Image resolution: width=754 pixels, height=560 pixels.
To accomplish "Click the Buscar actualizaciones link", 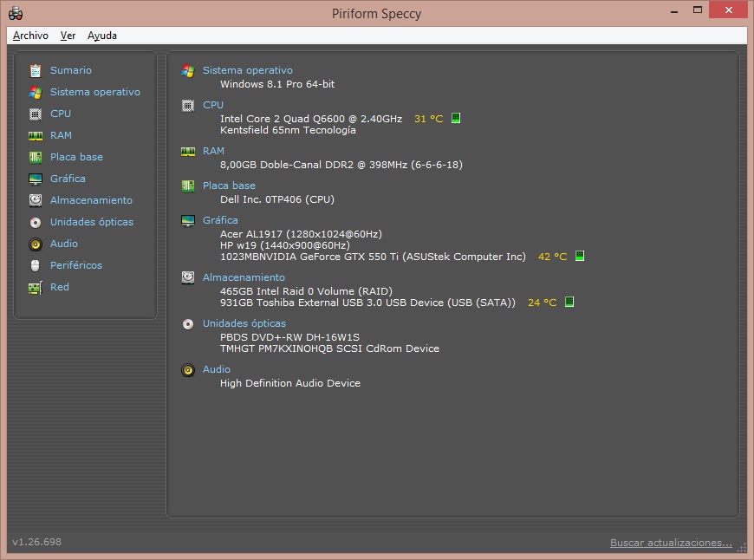I will (671, 543).
